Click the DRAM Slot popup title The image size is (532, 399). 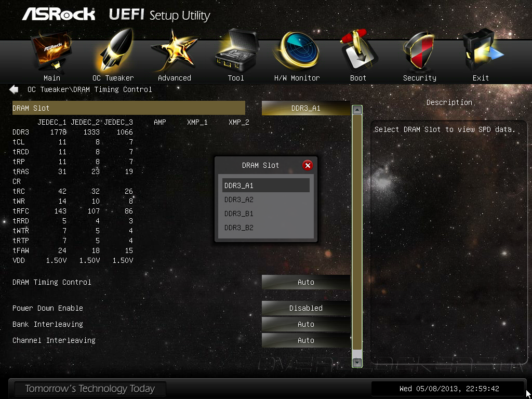pos(260,165)
